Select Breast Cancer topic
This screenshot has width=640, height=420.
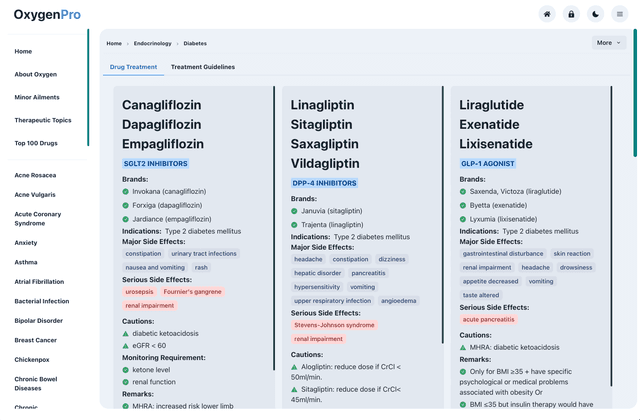pyautogui.click(x=36, y=340)
